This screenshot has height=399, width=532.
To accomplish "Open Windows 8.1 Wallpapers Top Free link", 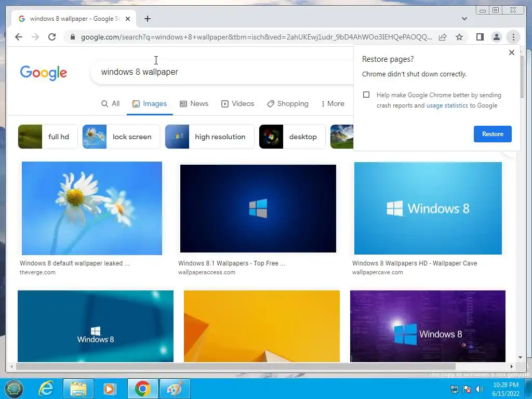I will [232, 263].
